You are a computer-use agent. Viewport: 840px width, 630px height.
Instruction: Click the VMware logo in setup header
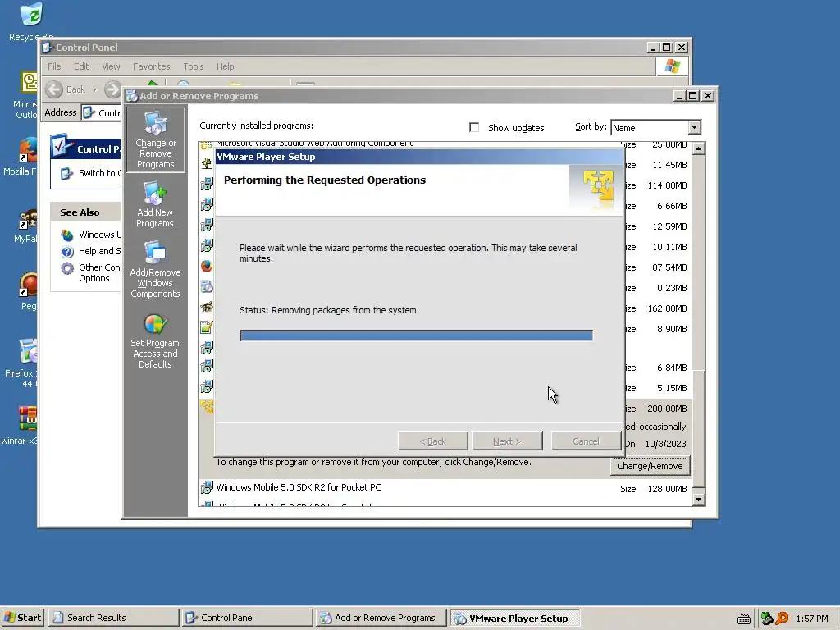click(598, 186)
